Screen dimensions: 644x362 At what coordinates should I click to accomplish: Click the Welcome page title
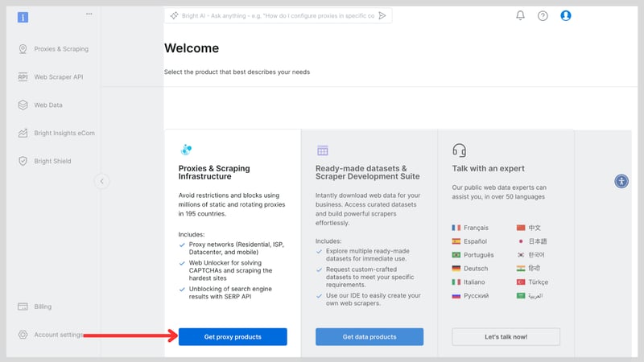(192, 48)
